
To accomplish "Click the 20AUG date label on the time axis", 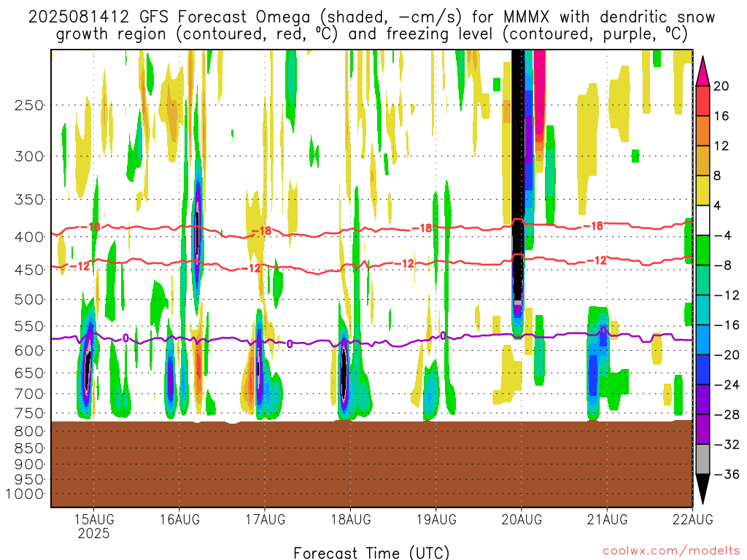I will [522, 519].
